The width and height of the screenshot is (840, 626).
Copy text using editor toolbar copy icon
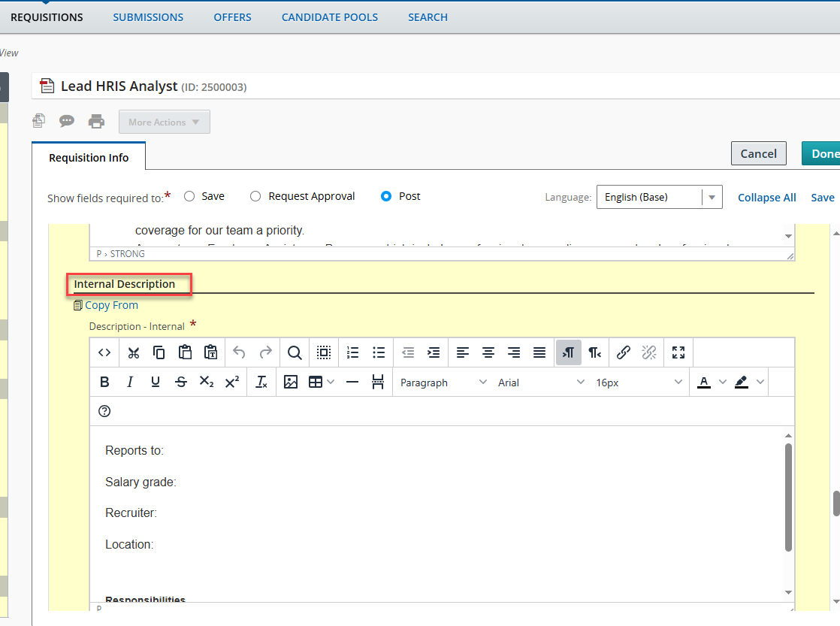click(x=159, y=352)
